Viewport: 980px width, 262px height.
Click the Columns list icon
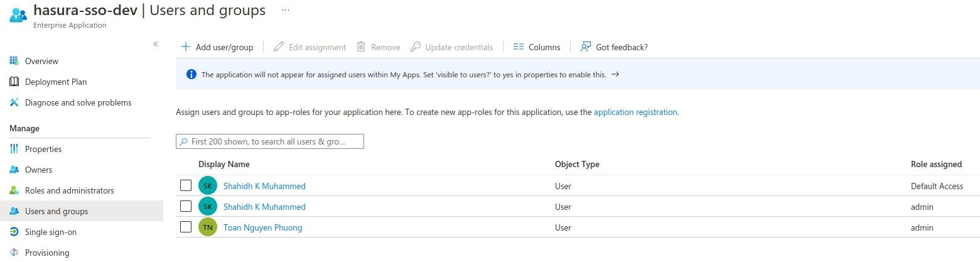tap(518, 47)
